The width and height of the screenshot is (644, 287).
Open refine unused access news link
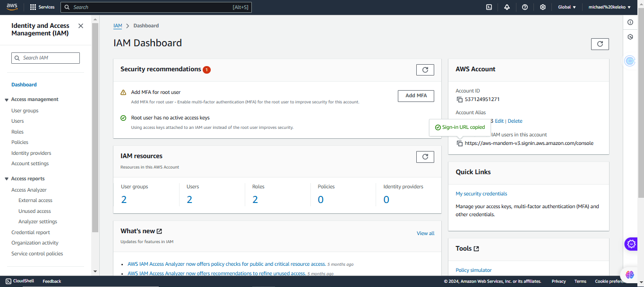[216, 273]
